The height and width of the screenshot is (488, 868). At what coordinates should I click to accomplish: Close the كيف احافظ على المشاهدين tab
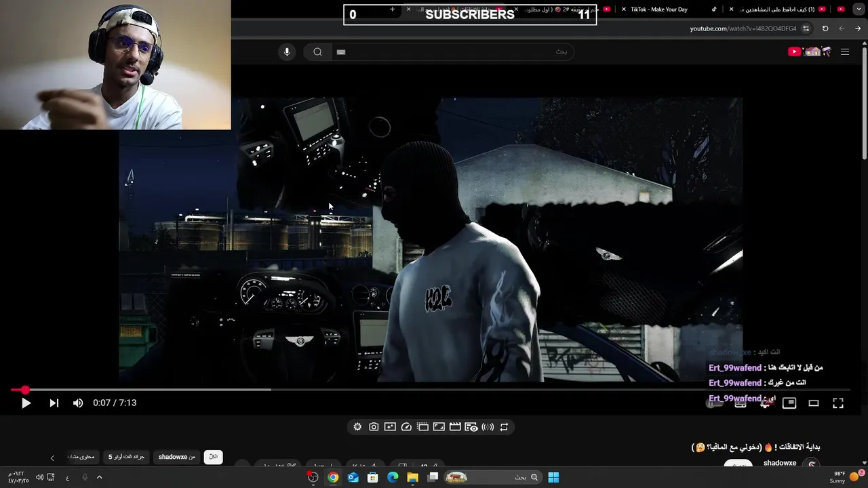pos(731,9)
